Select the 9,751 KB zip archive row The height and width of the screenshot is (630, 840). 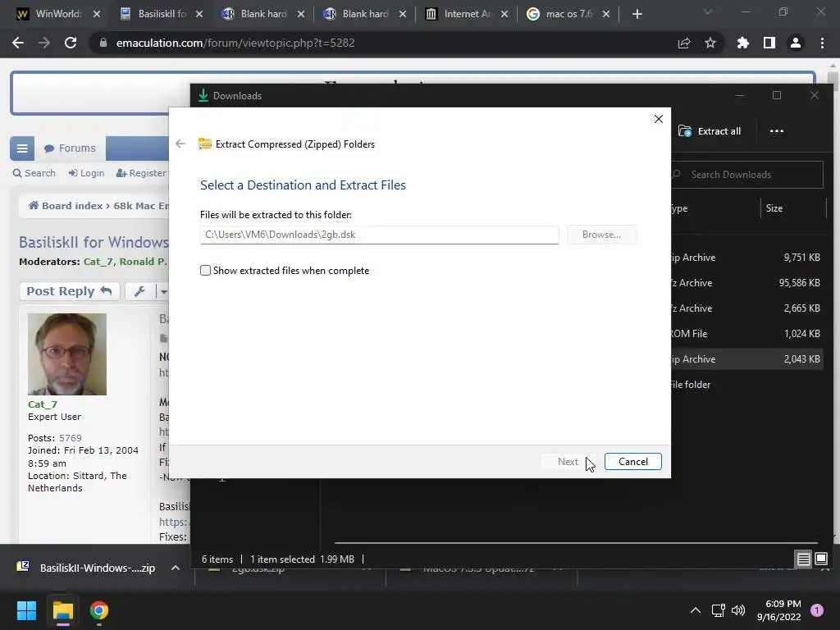(746, 258)
